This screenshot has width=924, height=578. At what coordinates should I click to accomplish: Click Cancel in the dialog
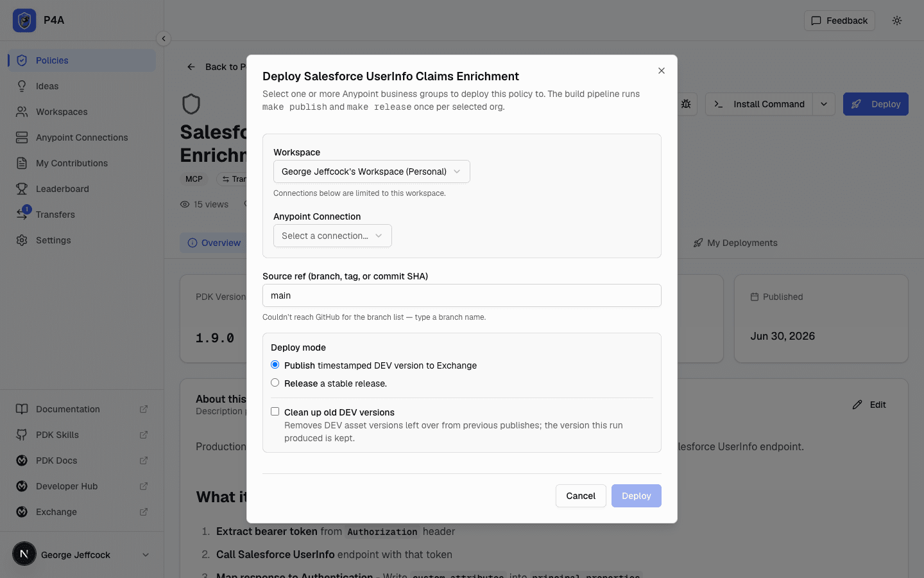point(581,496)
